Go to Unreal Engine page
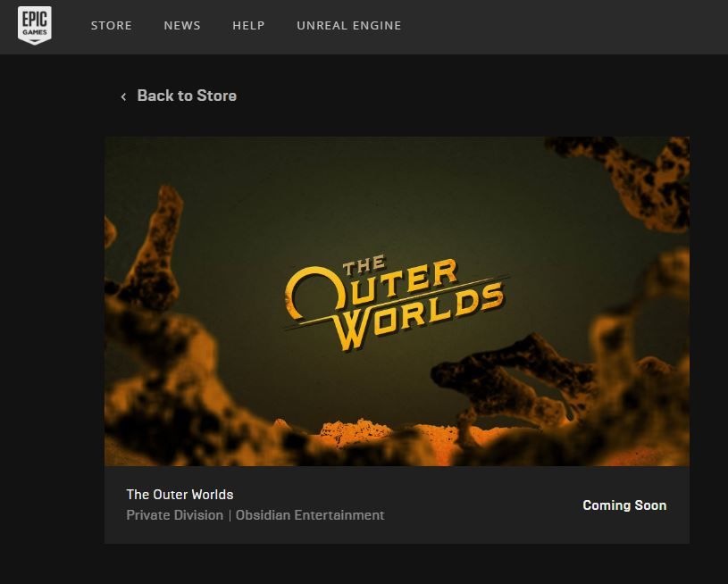728x584 pixels. pos(349,26)
